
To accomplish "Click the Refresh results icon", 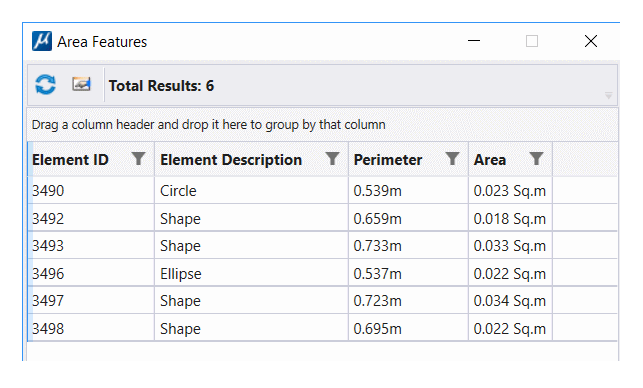I will [45, 84].
